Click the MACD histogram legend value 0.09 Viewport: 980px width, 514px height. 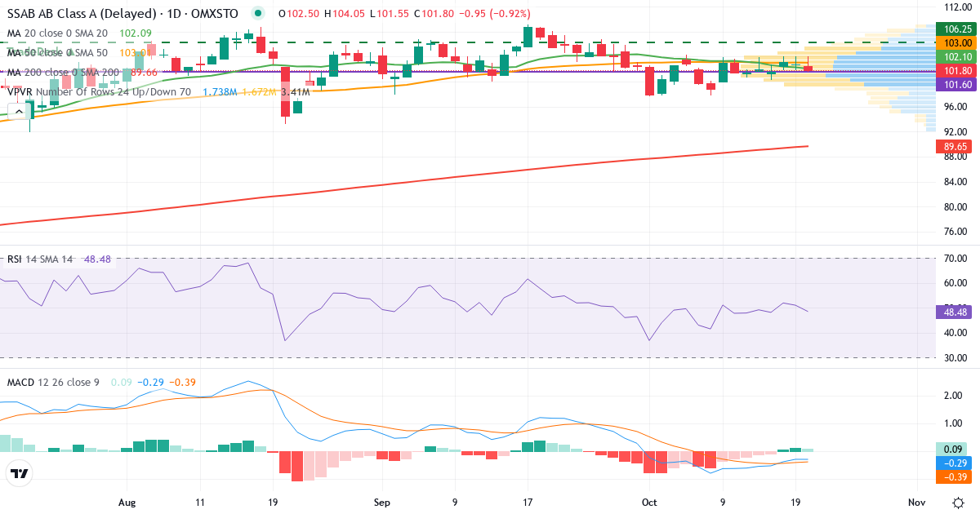pyautogui.click(x=122, y=382)
